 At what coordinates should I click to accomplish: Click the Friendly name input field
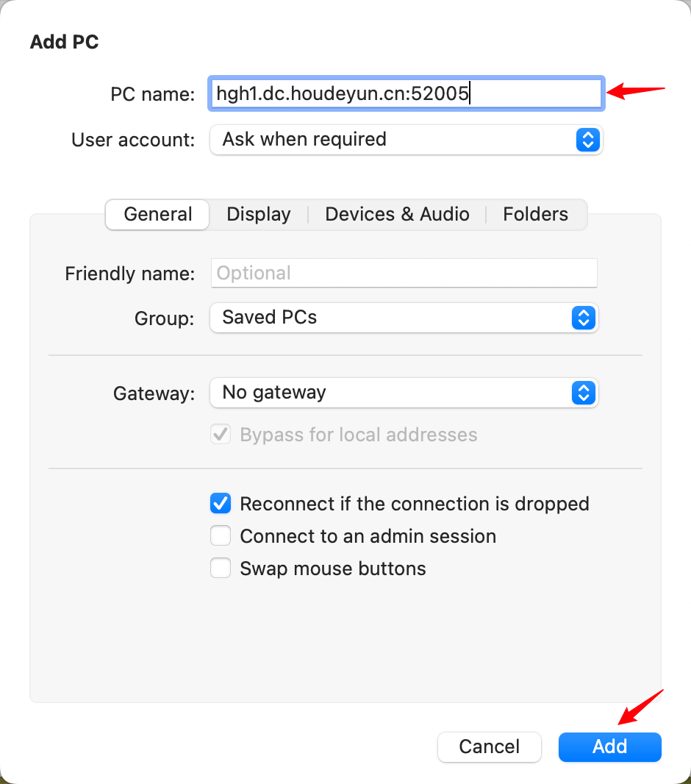click(x=404, y=273)
